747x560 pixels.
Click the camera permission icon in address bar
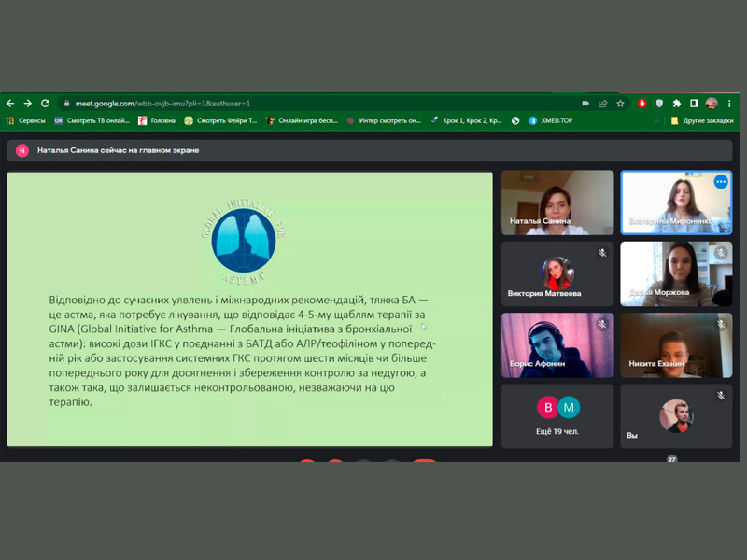pos(585,104)
